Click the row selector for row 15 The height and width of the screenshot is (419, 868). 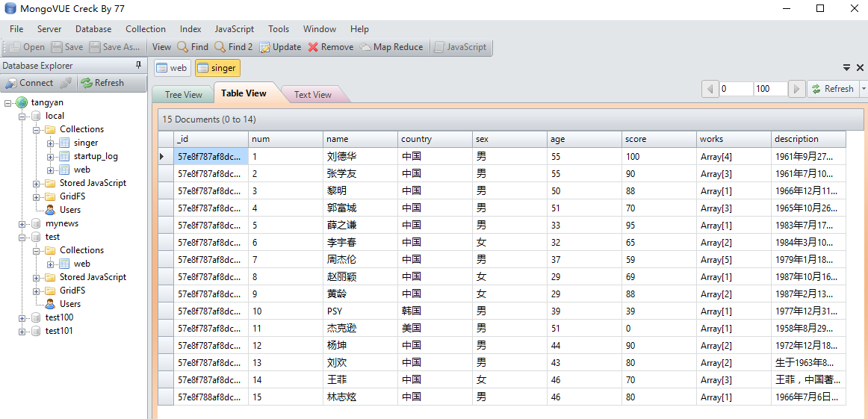pos(166,397)
